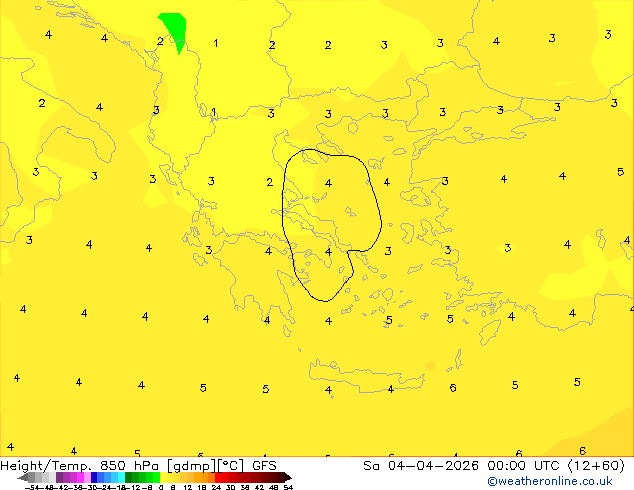Click the value 54 on the legend scale
This screenshot has height=490, width=634.
tap(288, 487)
